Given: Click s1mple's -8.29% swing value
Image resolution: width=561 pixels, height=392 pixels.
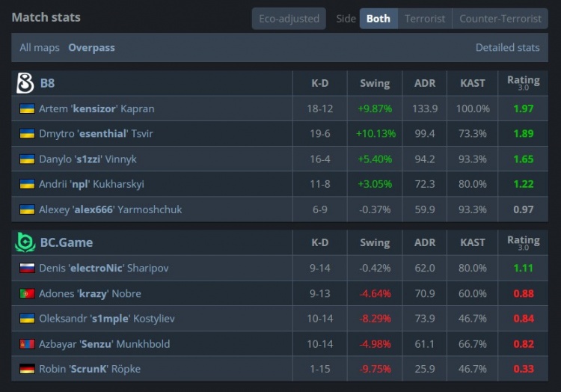Looking at the screenshot, I should point(375,319).
